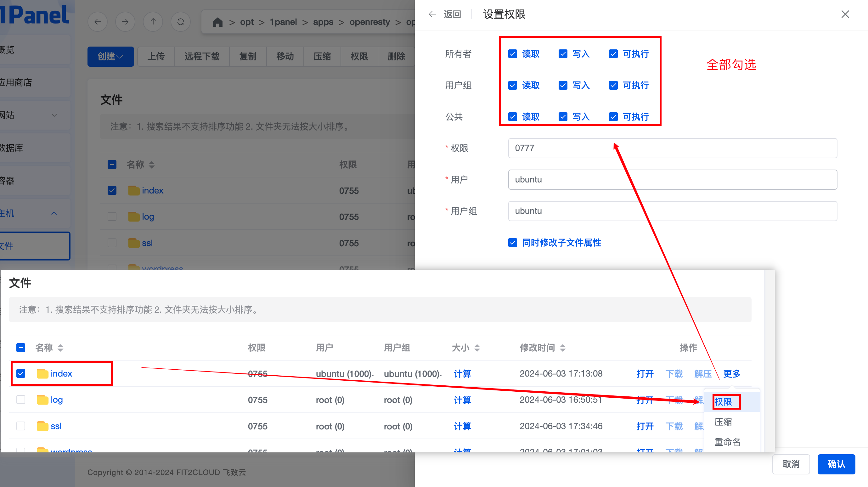Check the ssl row in lower list

pyautogui.click(x=21, y=426)
